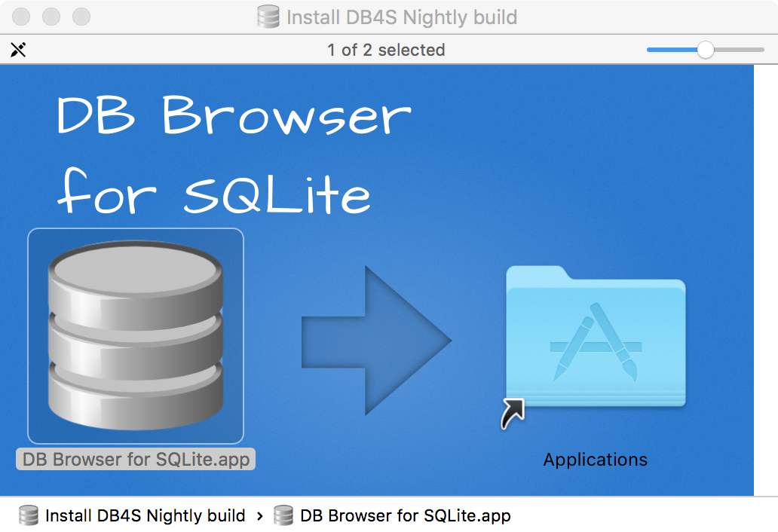
Task: Click the green zoom button on the window
Action: tap(81, 17)
